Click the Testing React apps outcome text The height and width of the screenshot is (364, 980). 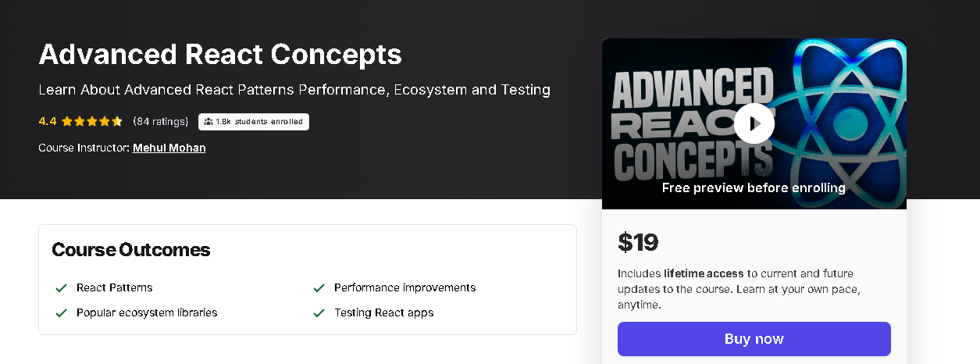click(x=383, y=312)
